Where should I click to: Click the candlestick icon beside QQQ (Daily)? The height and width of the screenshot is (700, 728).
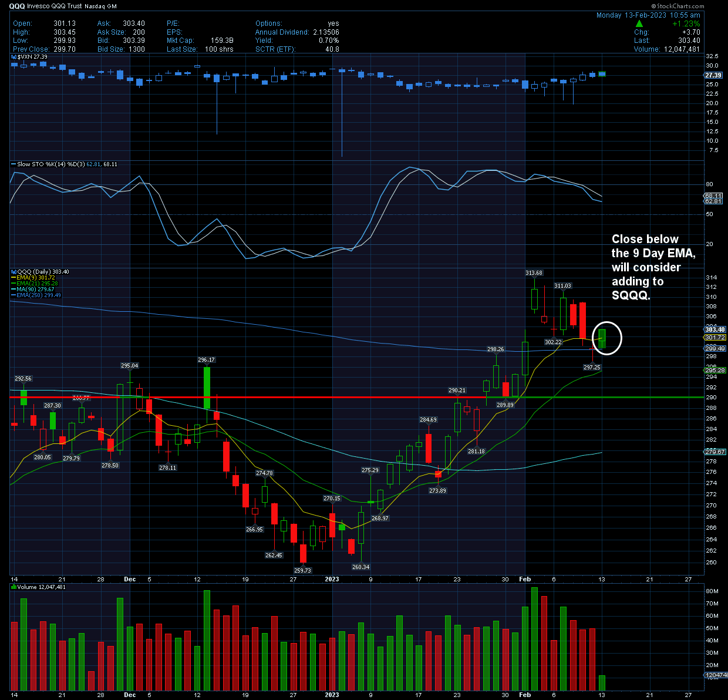(x=14, y=272)
